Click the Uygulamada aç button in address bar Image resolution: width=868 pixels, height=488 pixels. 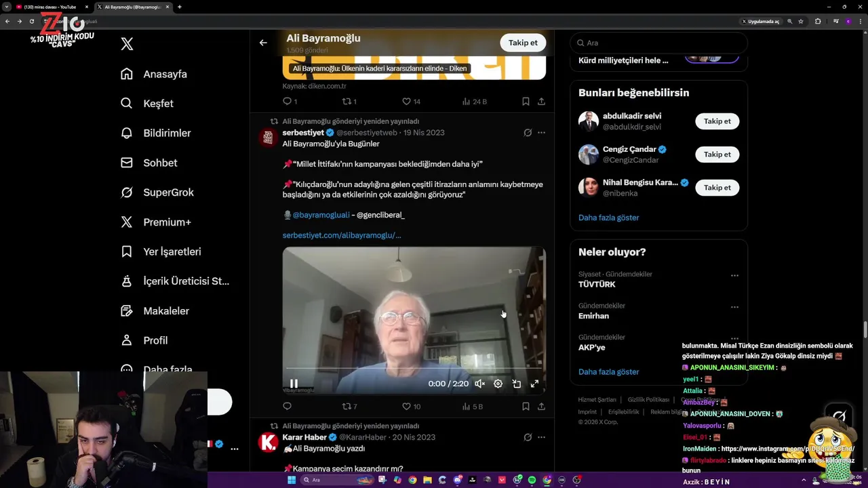click(x=760, y=21)
